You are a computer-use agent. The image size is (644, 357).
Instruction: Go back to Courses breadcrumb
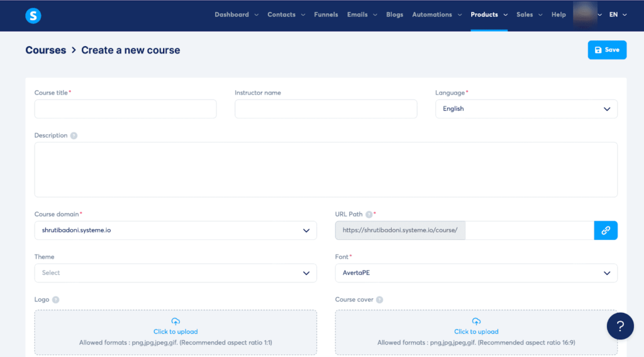click(x=45, y=50)
